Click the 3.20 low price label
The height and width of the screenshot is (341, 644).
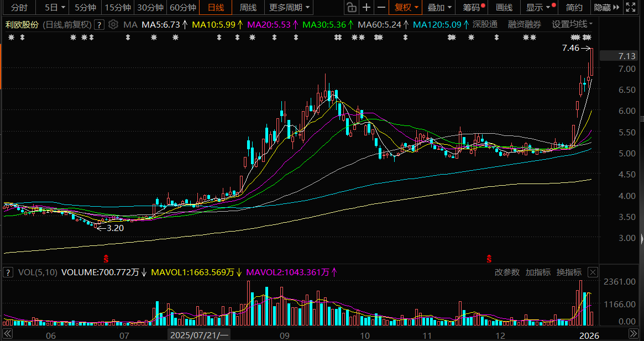point(115,228)
